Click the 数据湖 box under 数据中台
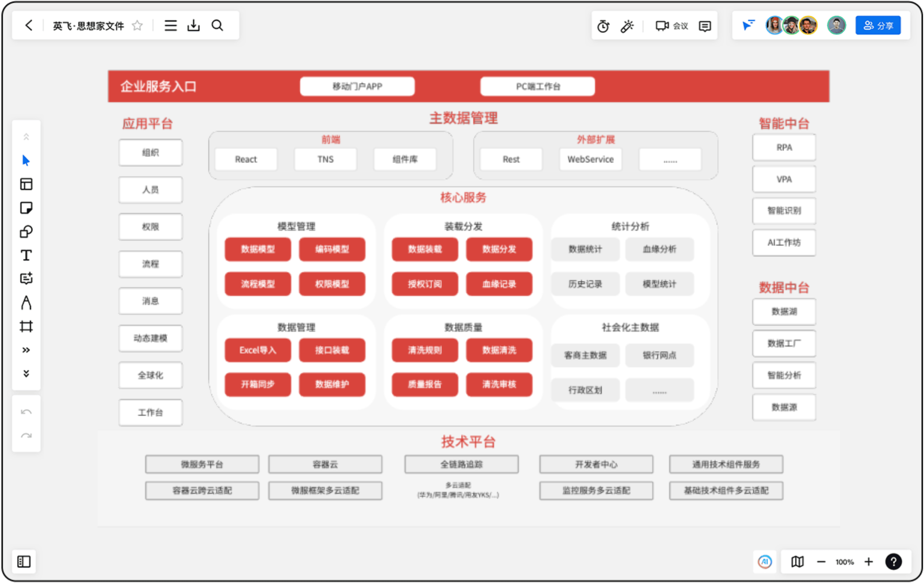Screen dimensions: 924x586 (x=784, y=312)
